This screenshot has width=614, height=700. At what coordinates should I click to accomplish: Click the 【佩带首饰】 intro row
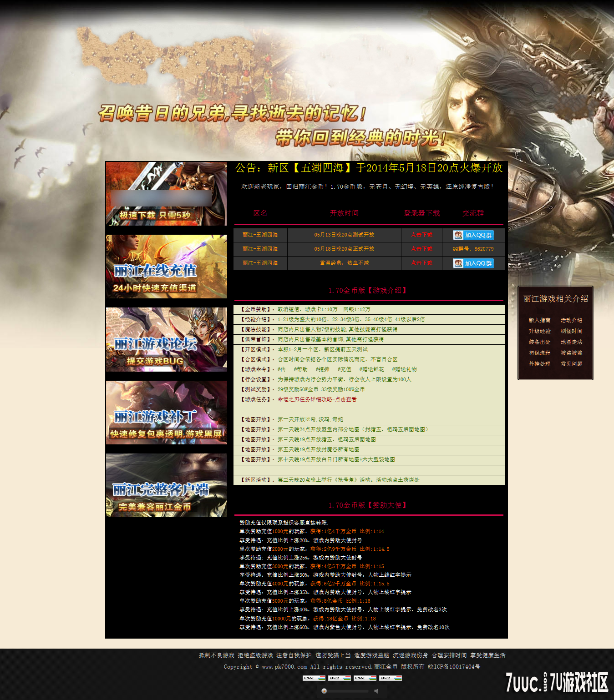(x=369, y=340)
